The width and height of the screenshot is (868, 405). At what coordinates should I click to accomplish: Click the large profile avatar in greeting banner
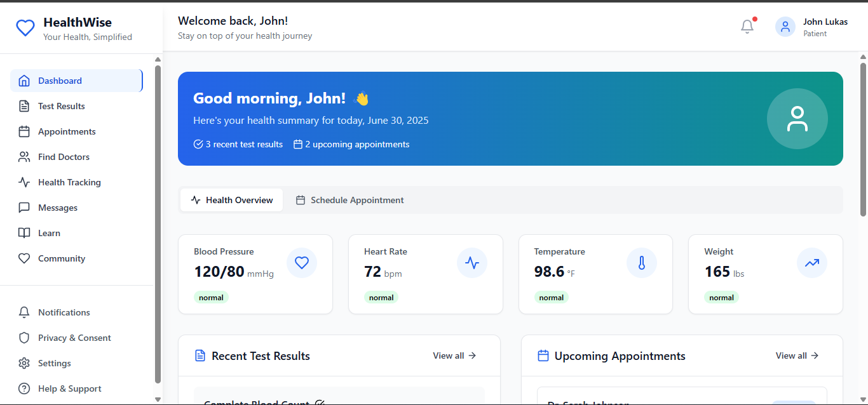797,119
